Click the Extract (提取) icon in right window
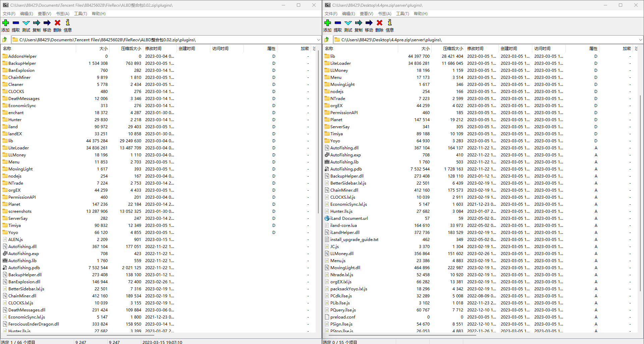Viewport: 644px width, 344px height. (338, 23)
